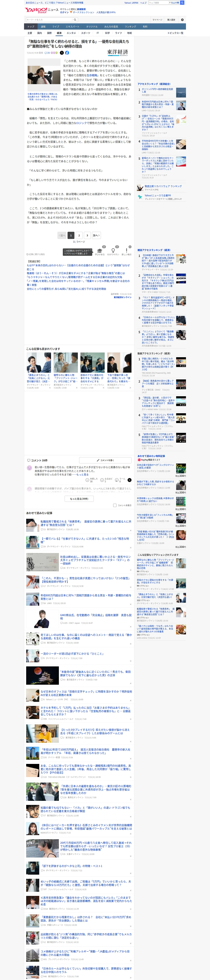This screenshot has height=980, width=210.
Task: React with わかりやすい lightbulb icon
Action: pyautogui.click(x=113, y=251)
